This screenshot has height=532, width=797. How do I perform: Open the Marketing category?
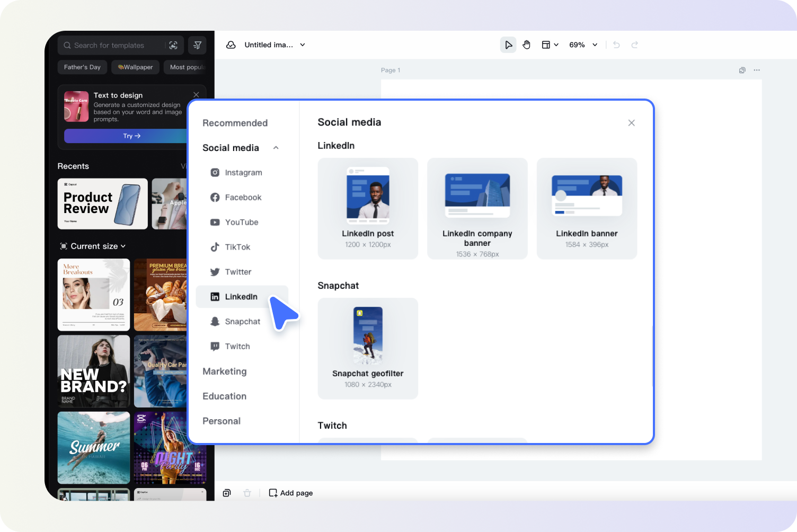(224, 371)
